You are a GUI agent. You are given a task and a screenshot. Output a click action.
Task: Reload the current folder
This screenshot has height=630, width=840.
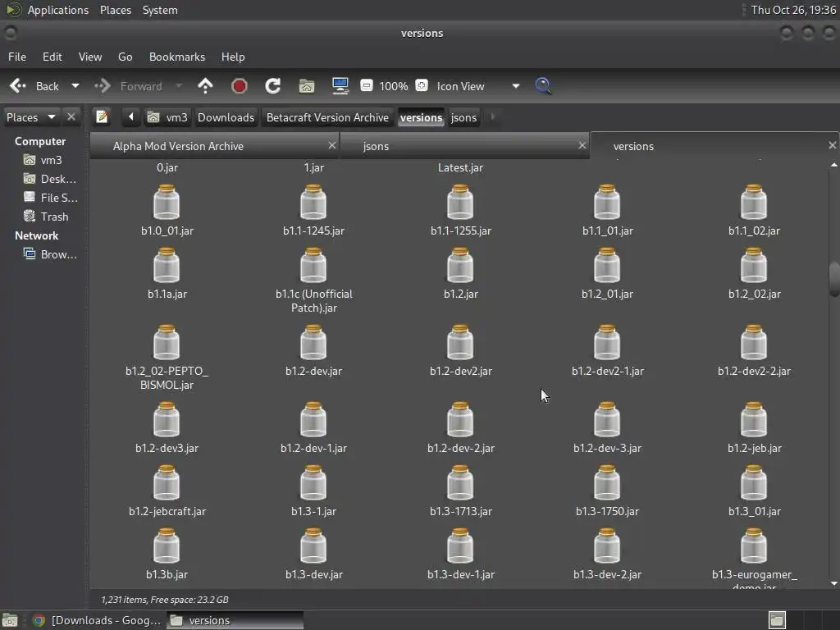pos(272,85)
